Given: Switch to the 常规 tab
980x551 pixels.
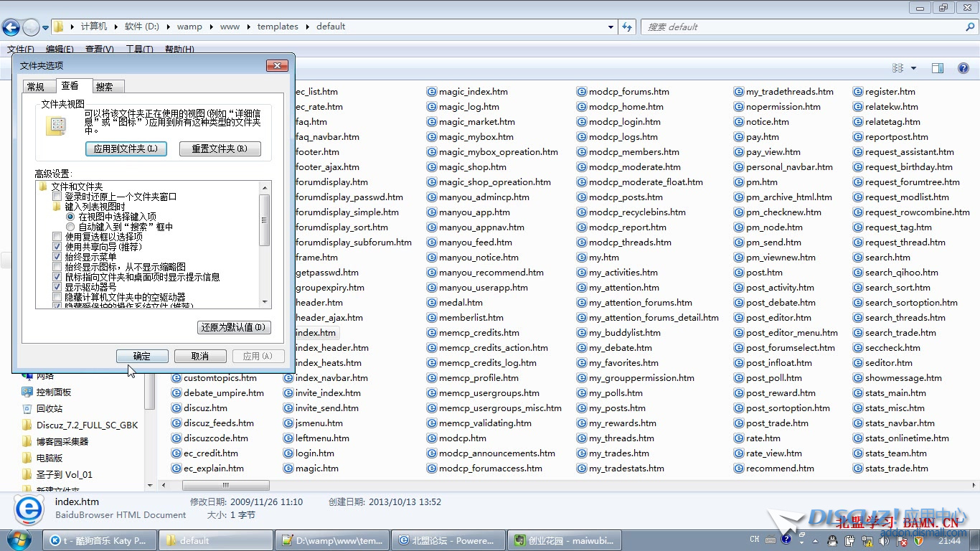Looking at the screenshot, I should click(35, 87).
